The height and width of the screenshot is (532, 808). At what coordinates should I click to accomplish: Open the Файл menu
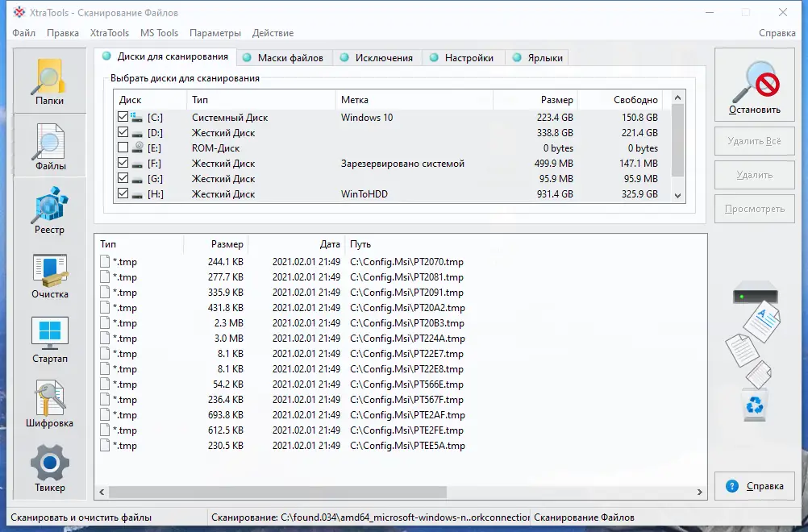[23, 33]
